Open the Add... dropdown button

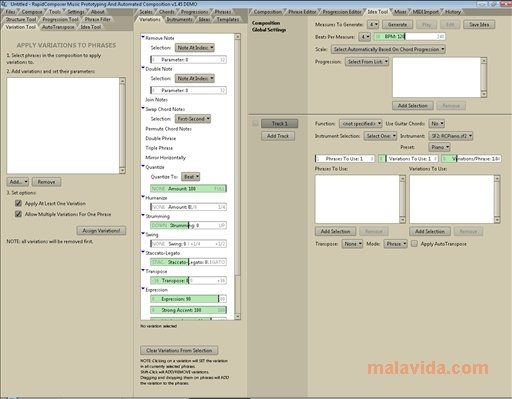pos(18,182)
